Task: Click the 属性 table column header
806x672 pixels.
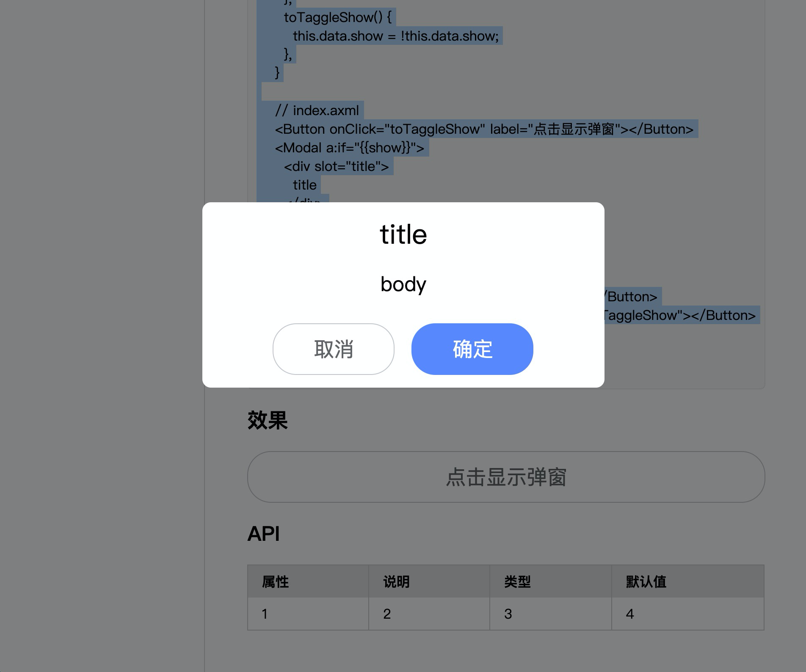Action: pos(308,581)
